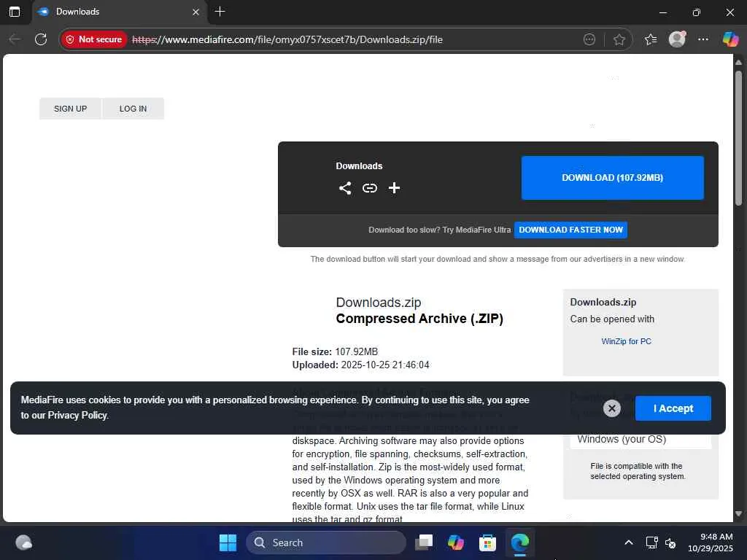Open the WinZip for PC link
This screenshot has height=560, width=747.
pos(626,341)
